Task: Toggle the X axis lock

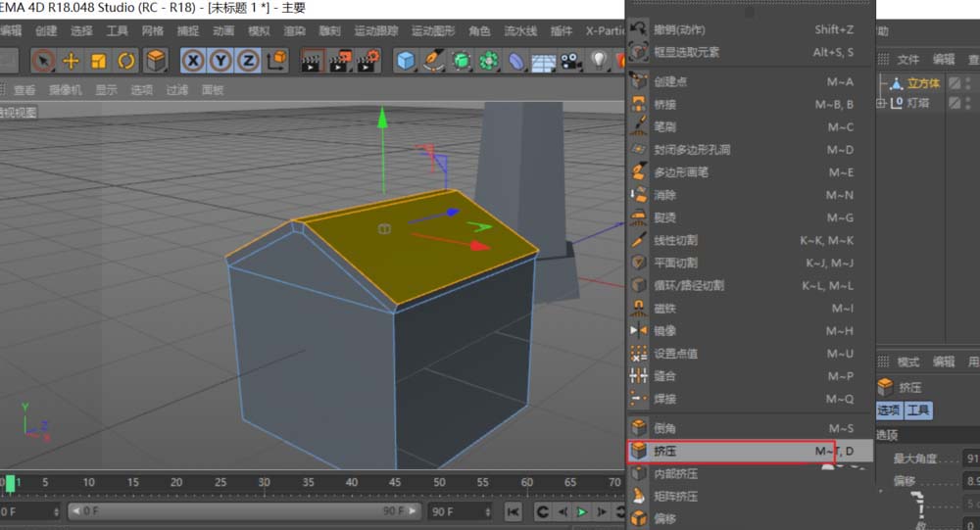Action: click(x=193, y=61)
